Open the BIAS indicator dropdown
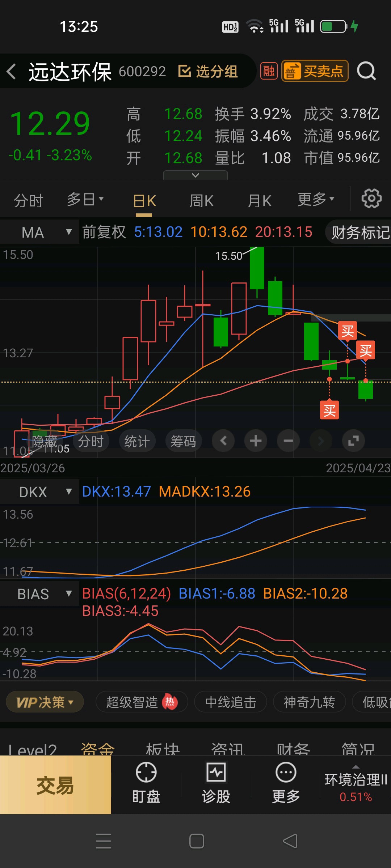This screenshot has width=391, height=868. coord(39,594)
